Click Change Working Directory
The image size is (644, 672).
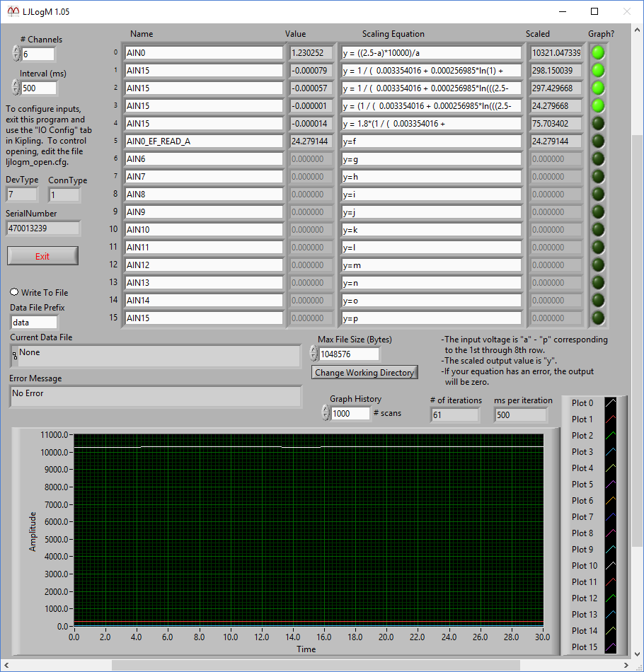pyautogui.click(x=364, y=372)
